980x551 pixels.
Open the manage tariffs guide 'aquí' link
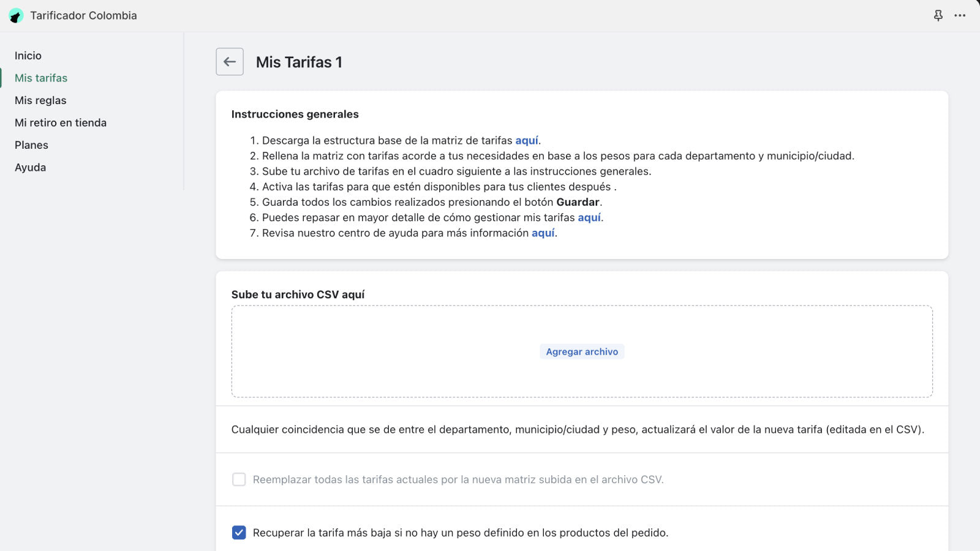(x=589, y=217)
